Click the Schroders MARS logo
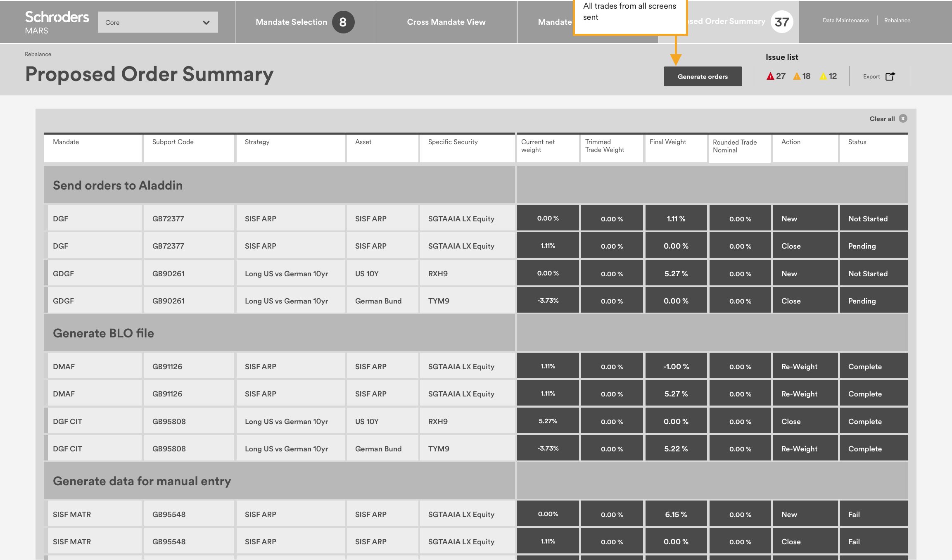 click(57, 22)
